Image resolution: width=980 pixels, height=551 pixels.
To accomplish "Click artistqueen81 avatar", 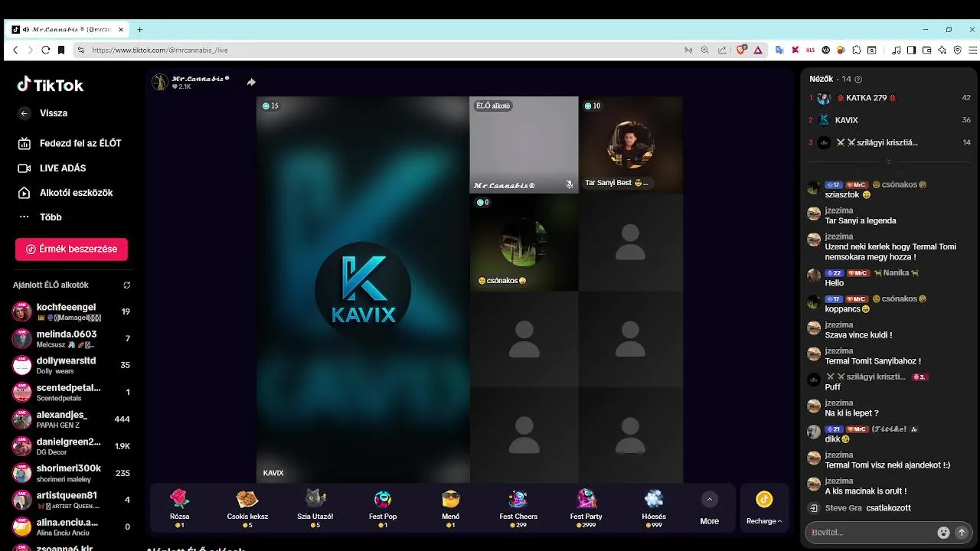I will tap(22, 500).
